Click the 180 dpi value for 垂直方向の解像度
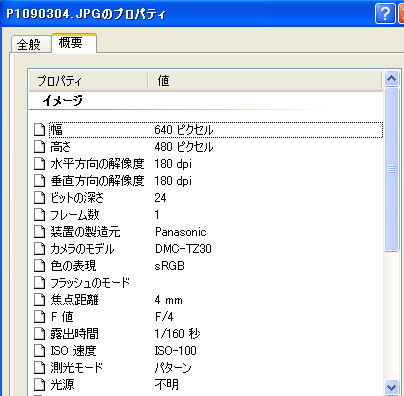404x396 pixels. [173, 181]
